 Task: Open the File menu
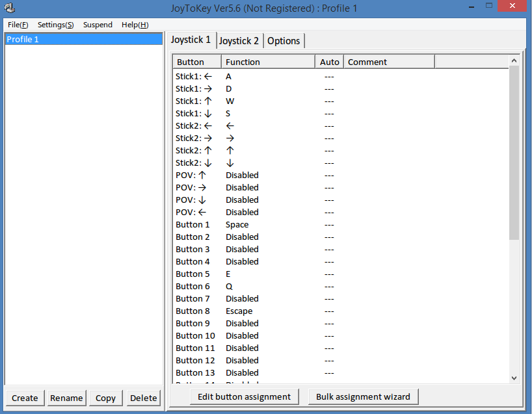(x=18, y=25)
